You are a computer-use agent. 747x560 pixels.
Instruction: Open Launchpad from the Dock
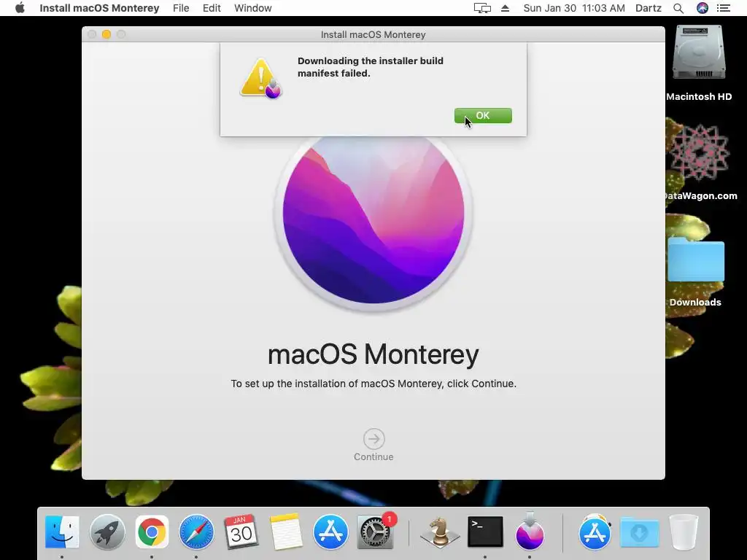[107, 532]
